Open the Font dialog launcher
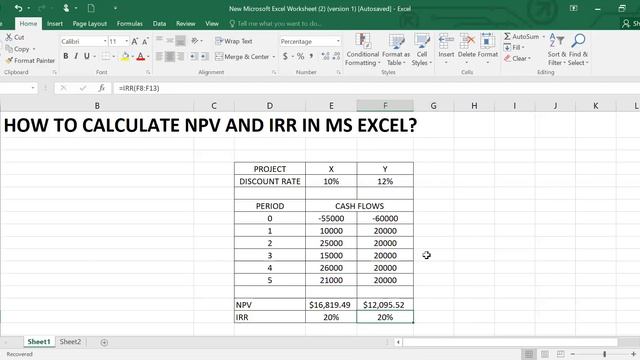Image resolution: width=640 pixels, height=360 pixels. pyautogui.click(x=148, y=72)
